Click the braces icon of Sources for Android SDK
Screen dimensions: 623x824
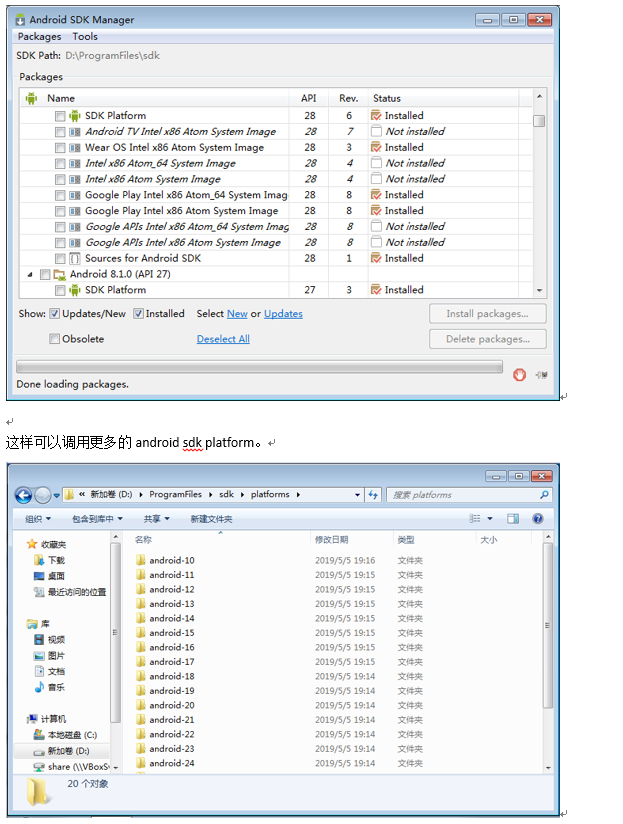pyautogui.click(x=75, y=259)
